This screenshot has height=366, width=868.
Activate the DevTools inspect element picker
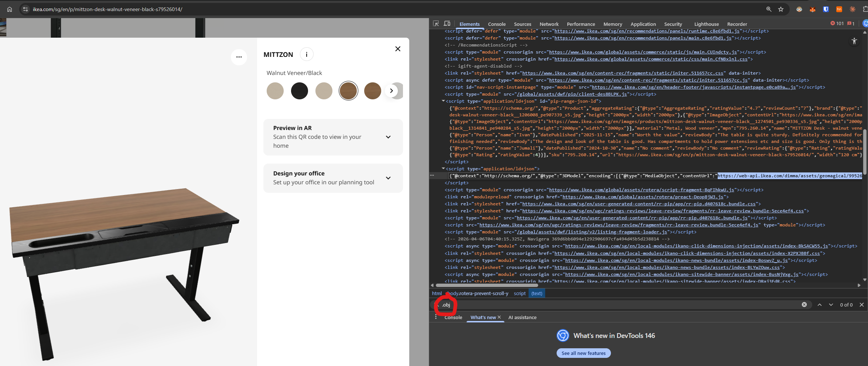(436, 24)
